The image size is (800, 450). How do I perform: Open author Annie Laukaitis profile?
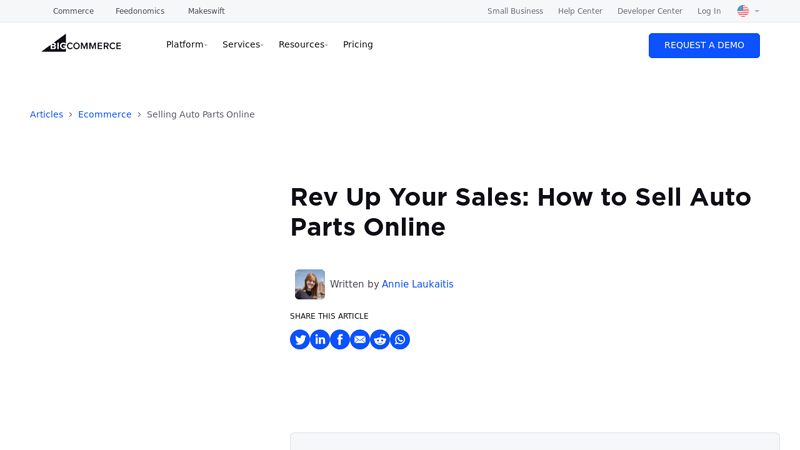[417, 284]
